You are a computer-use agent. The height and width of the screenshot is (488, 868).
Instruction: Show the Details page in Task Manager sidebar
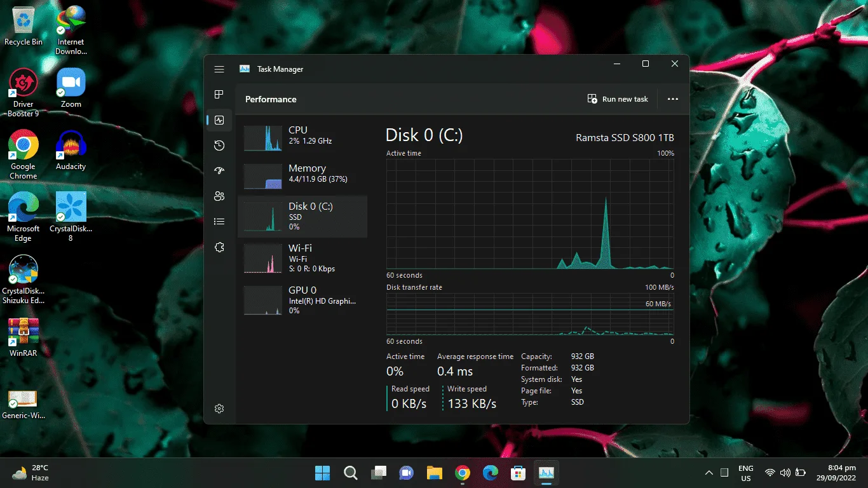pyautogui.click(x=219, y=222)
